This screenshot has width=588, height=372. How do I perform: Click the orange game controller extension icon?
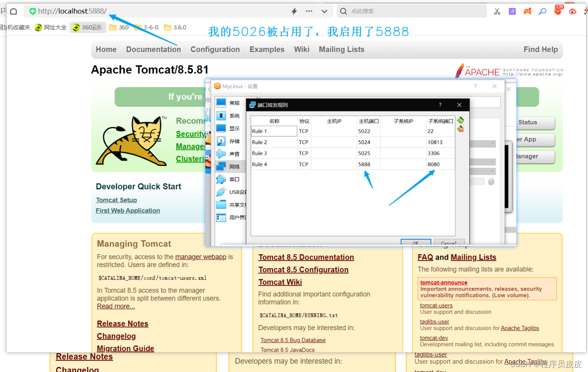(527, 11)
